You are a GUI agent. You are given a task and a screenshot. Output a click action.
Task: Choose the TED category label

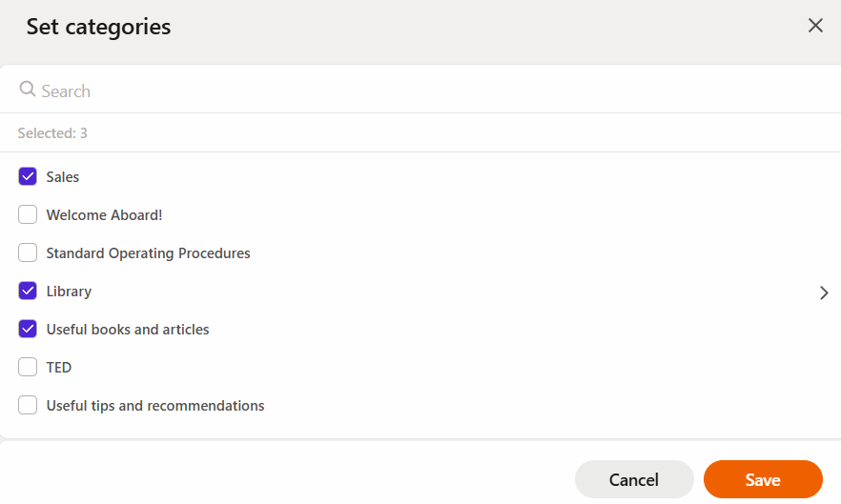[x=59, y=367]
